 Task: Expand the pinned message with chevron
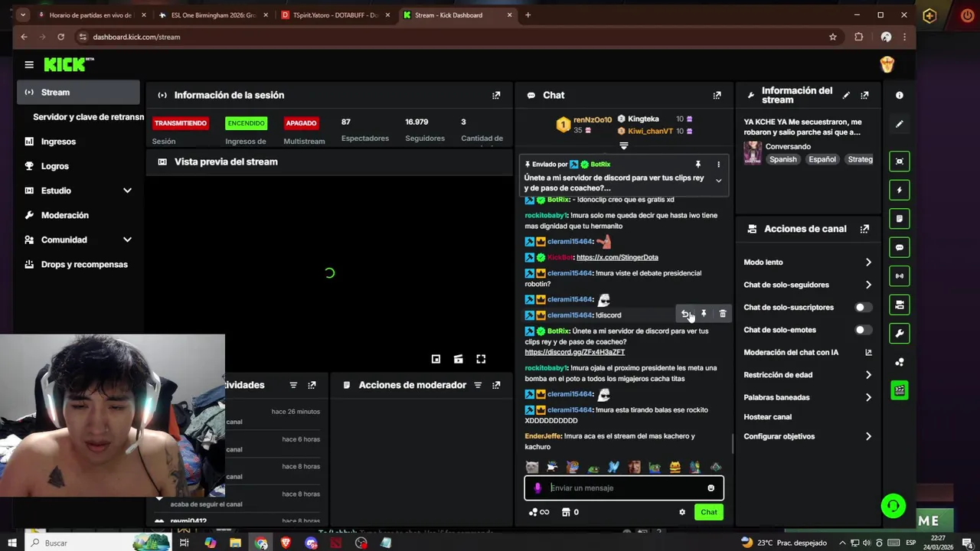pyautogui.click(x=718, y=181)
